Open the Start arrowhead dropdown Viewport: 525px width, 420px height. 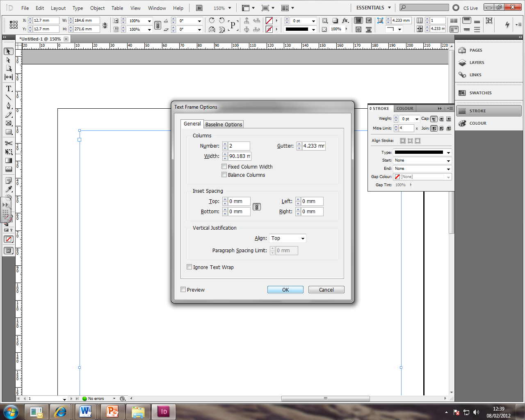(422, 160)
